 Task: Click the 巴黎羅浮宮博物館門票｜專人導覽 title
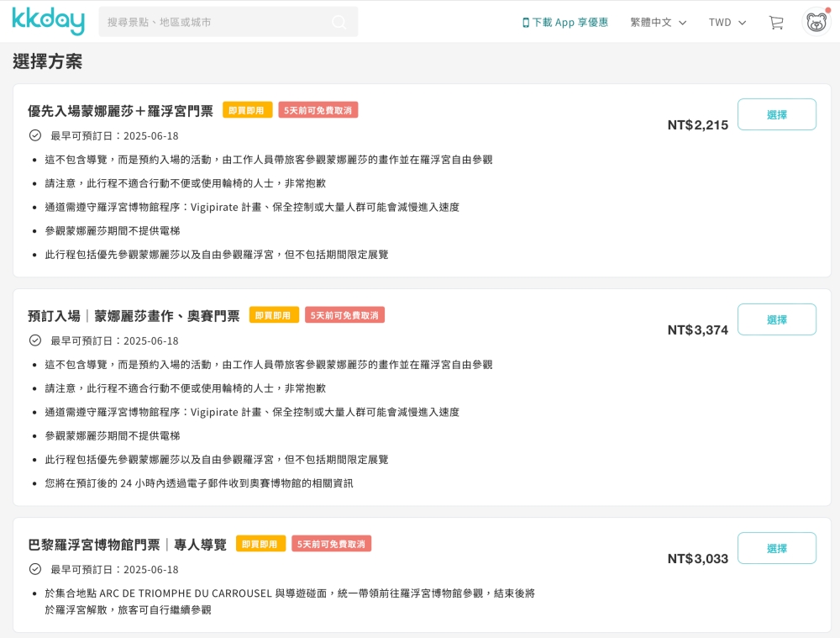[127, 545]
